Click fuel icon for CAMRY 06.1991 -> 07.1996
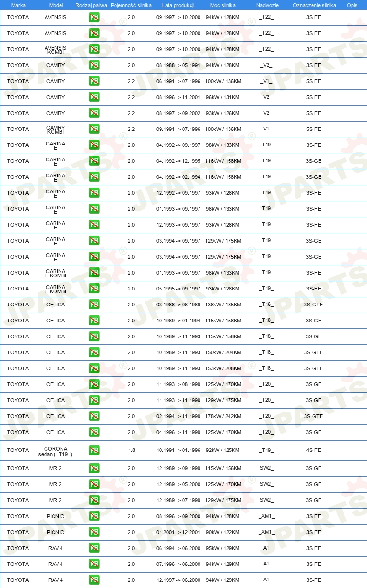 pos(94,81)
